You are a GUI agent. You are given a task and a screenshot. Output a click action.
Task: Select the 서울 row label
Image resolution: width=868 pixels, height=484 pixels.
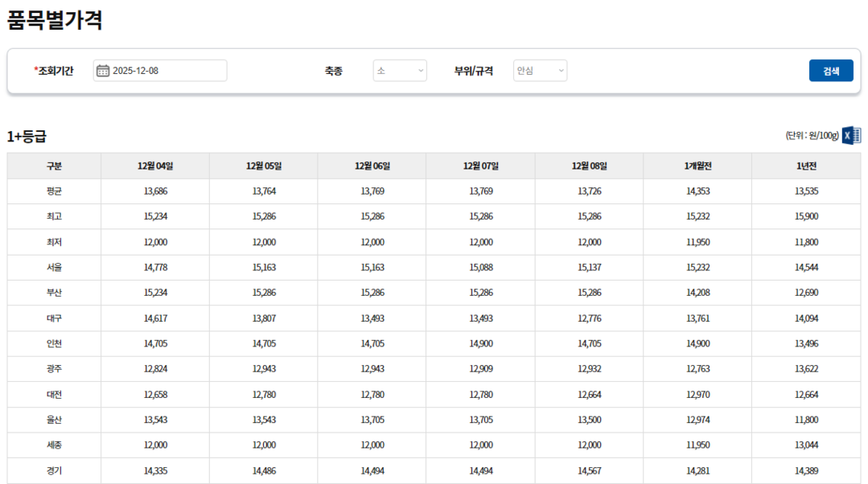(x=54, y=268)
